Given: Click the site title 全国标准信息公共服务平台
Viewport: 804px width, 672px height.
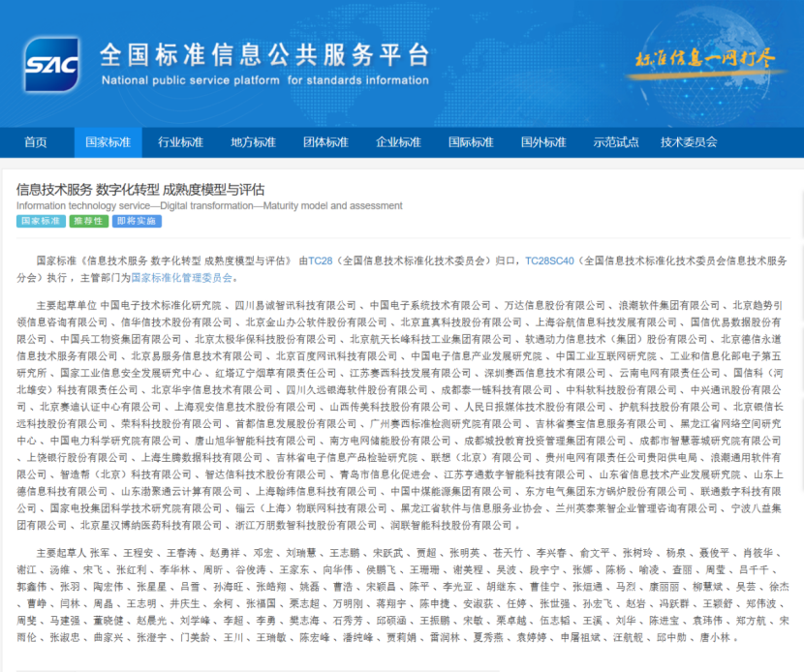Looking at the screenshot, I should coord(264,55).
